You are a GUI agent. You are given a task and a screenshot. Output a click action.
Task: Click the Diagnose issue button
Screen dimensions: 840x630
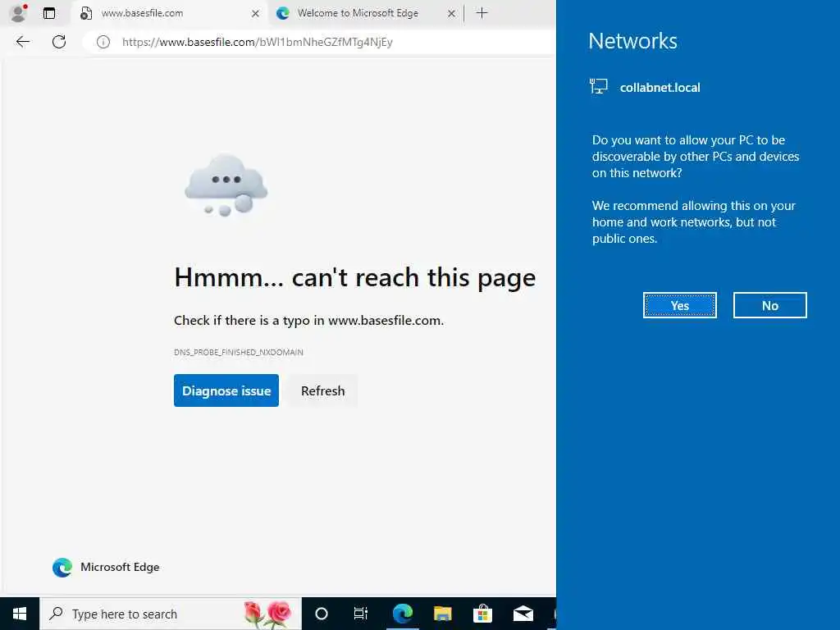coord(226,390)
